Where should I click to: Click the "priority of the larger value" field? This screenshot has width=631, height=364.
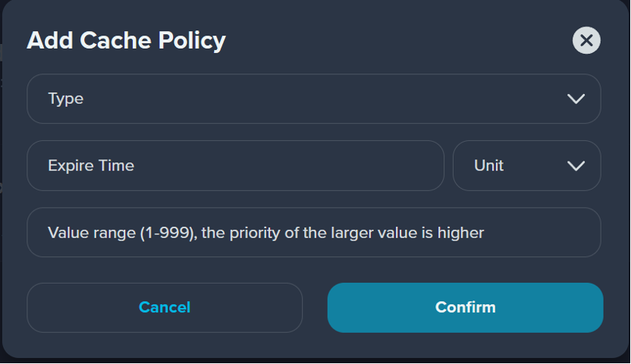tap(314, 233)
